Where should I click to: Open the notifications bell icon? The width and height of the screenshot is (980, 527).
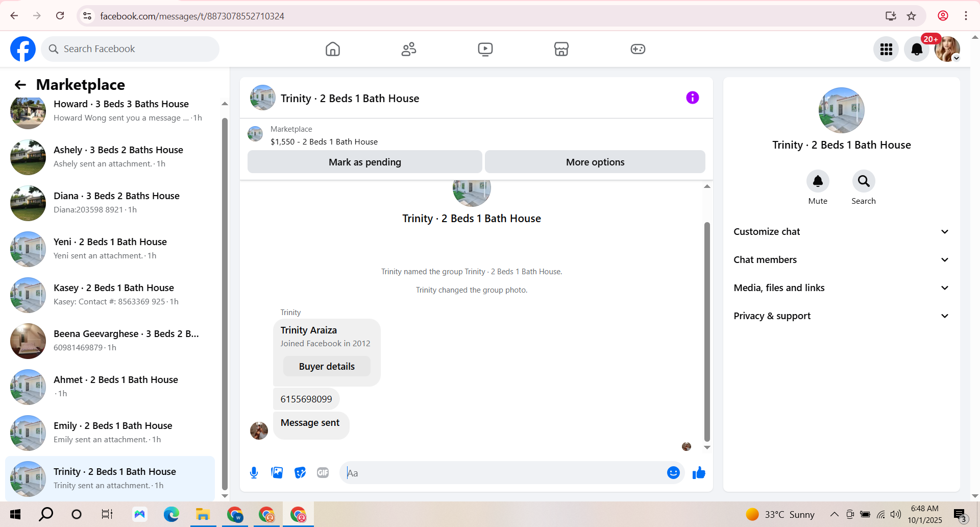(917, 49)
